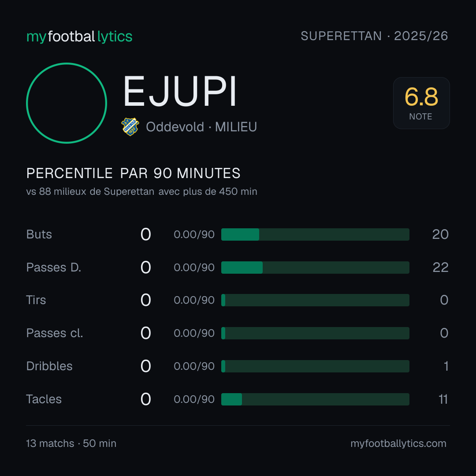
Task: Click the Buts percentile bar
Action: click(x=315, y=234)
